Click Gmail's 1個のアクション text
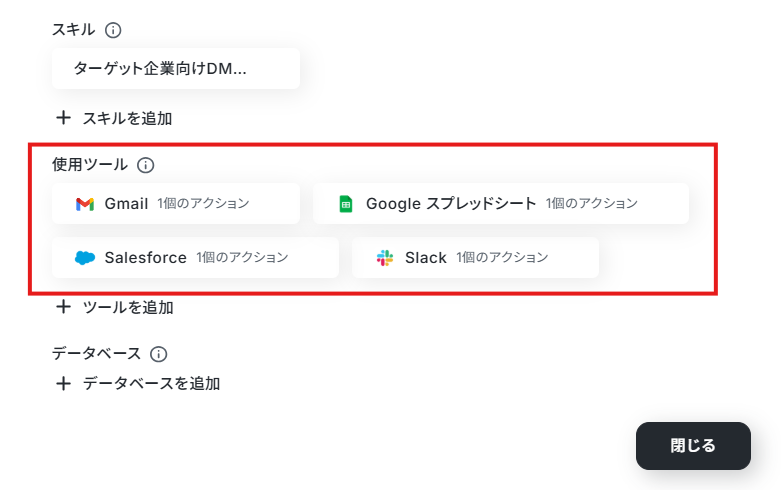The height and width of the screenshot is (490, 781). (x=203, y=203)
